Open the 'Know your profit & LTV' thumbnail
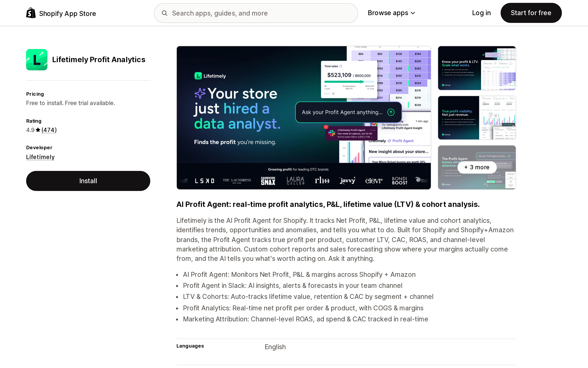 point(477,68)
